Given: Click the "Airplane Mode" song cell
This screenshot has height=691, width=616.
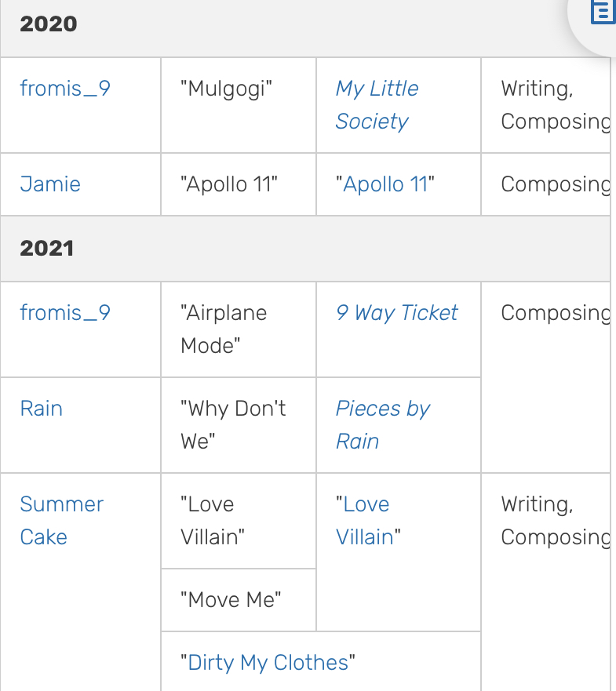Looking at the screenshot, I should [x=239, y=329].
